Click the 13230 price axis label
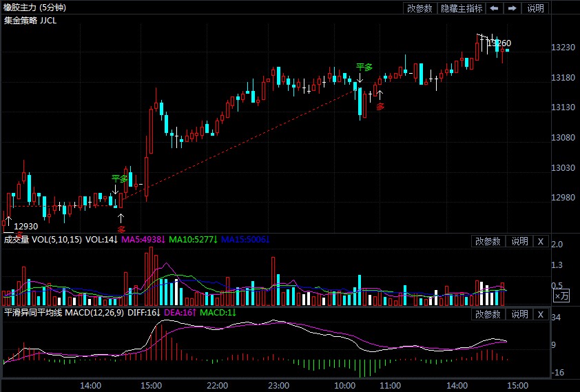The width and height of the screenshot is (580, 392). [x=563, y=48]
